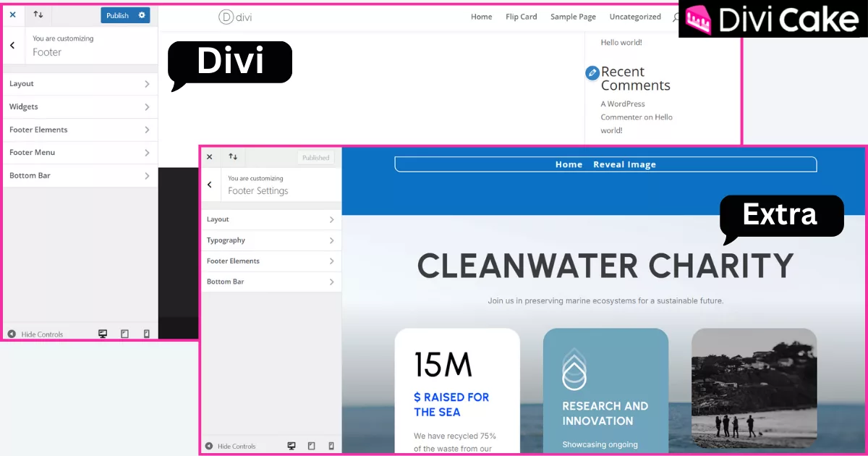Viewport: 868px width, 456px height.
Task: Click Hide Controls in Divi customizer
Action: point(35,334)
